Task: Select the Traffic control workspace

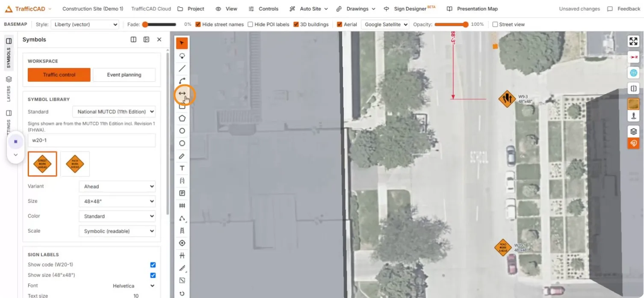Action: coord(59,74)
